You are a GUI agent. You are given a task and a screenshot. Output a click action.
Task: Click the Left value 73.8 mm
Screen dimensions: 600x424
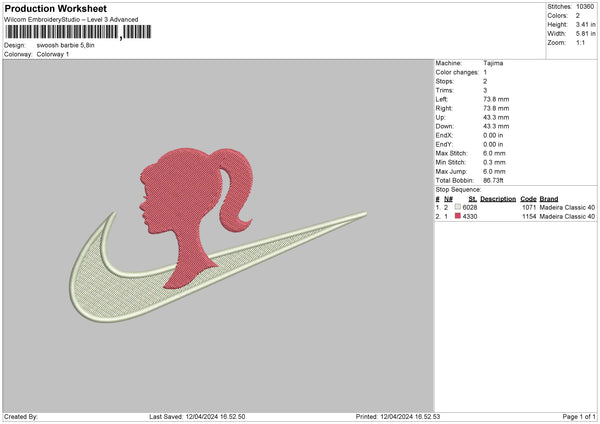496,99
